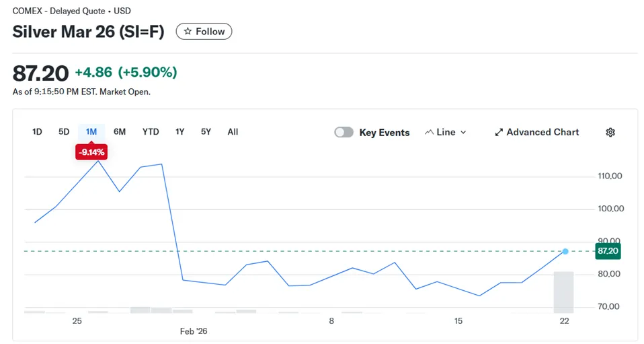The height and width of the screenshot is (344, 644).
Task: Show the 5Y chart range
Action: click(x=206, y=132)
